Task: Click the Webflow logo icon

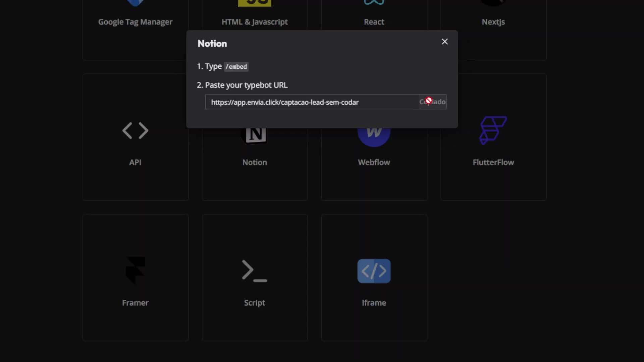Action: point(374,138)
